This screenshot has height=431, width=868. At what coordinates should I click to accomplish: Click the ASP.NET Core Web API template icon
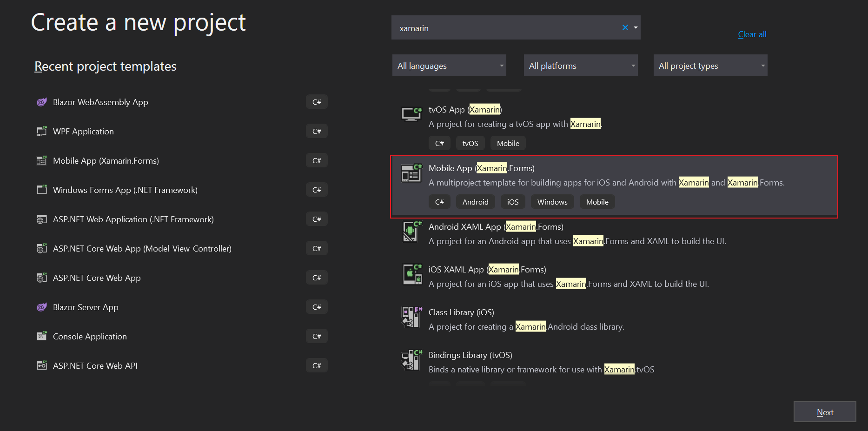pos(41,365)
